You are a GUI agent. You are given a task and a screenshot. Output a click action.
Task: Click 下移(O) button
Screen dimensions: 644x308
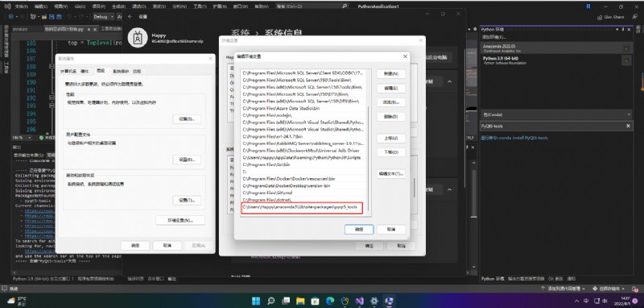[391, 152]
